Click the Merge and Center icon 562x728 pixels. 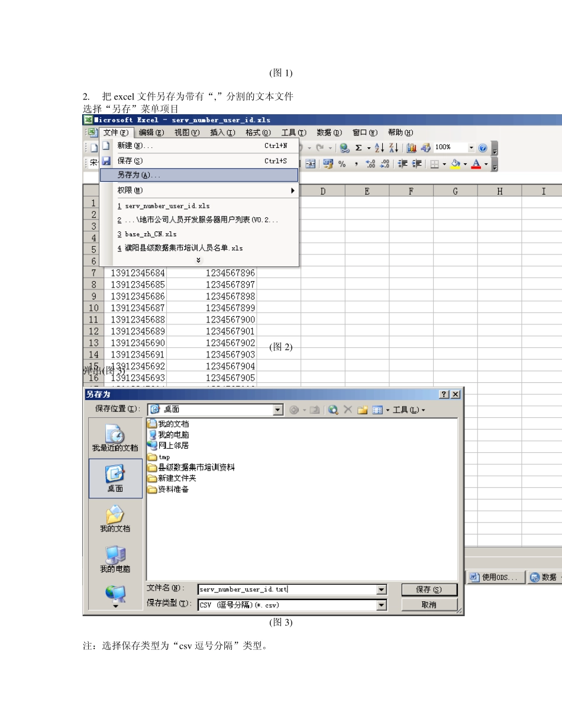pyautogui.click(x=310, y=164)
